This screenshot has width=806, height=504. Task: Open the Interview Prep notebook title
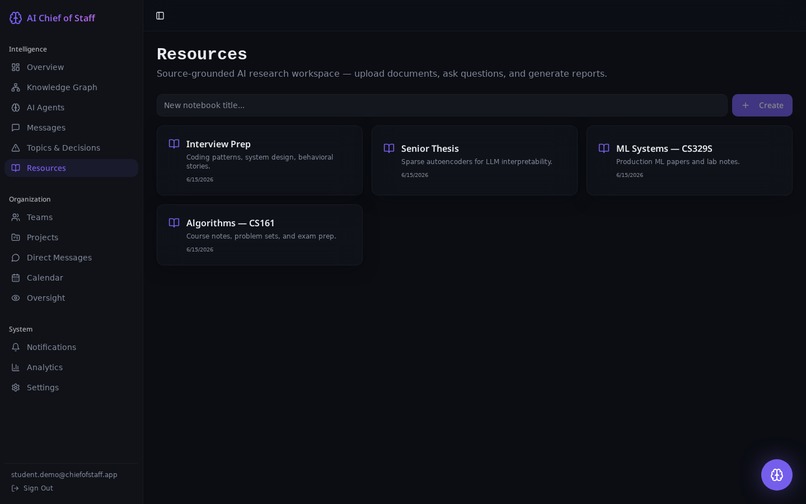click(x=218, y=144)
